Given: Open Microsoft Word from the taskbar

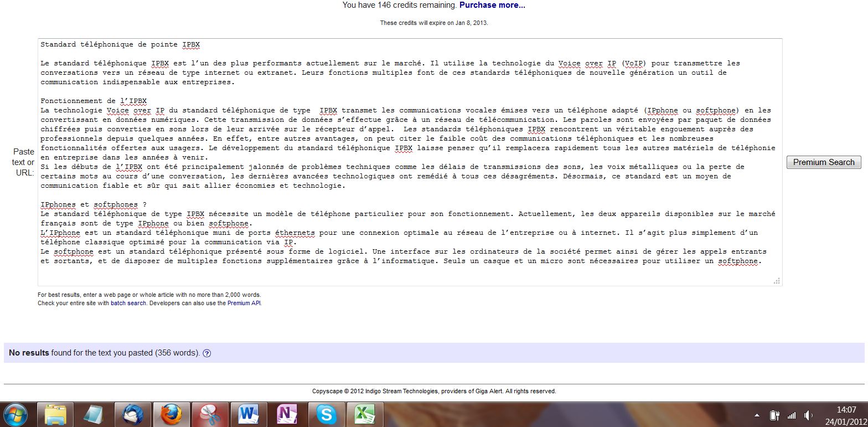Looking at the screenshot, I should point(249,414).
